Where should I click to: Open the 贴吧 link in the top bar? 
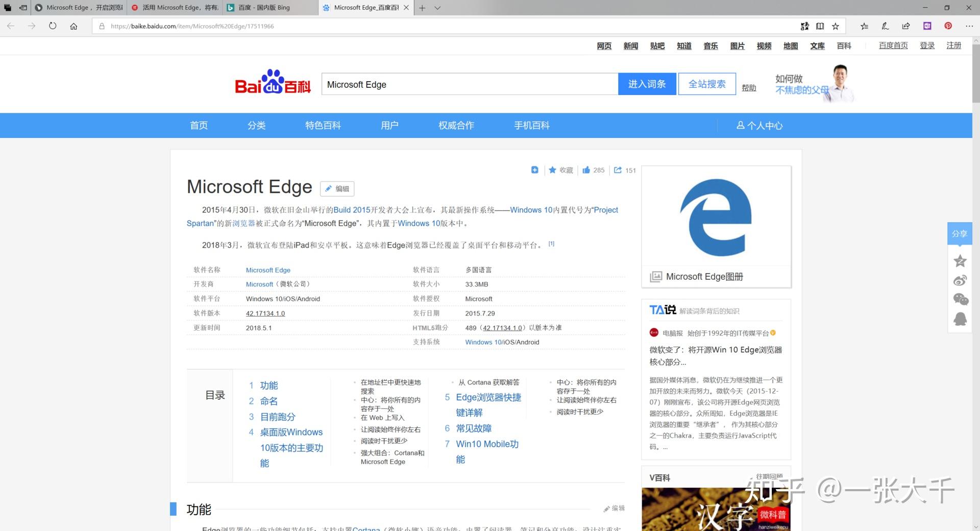pyautogui.click(x=657, y=46)
